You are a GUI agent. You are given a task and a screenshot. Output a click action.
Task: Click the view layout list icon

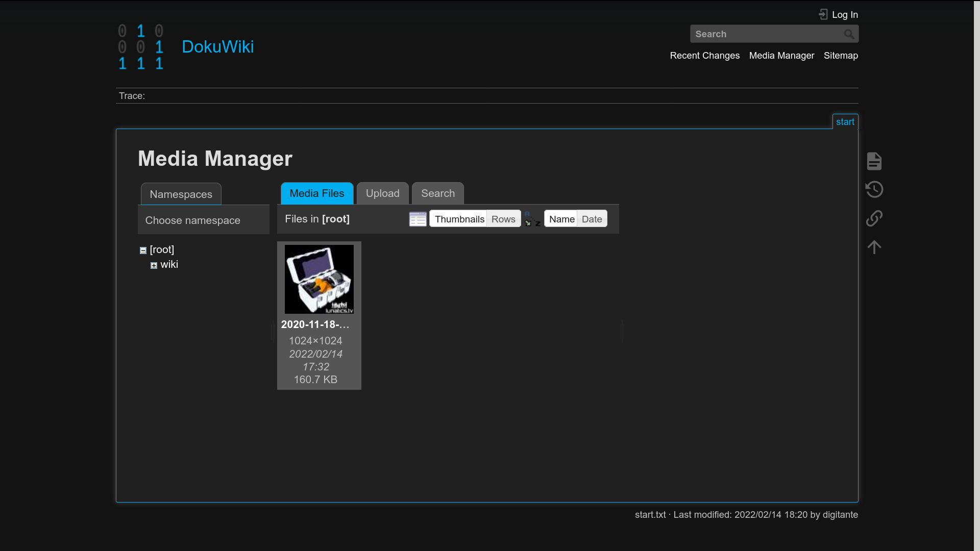coord(418,219)
